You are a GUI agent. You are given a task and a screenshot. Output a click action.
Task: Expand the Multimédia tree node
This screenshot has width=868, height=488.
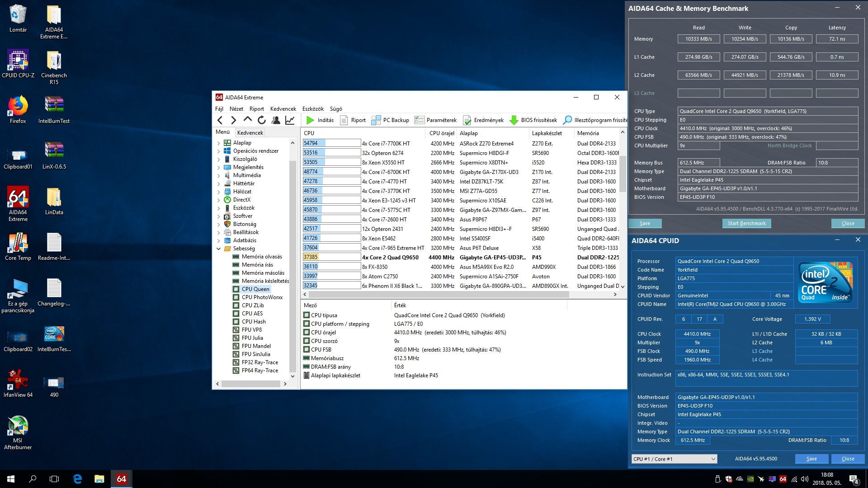tap(219, 175)
